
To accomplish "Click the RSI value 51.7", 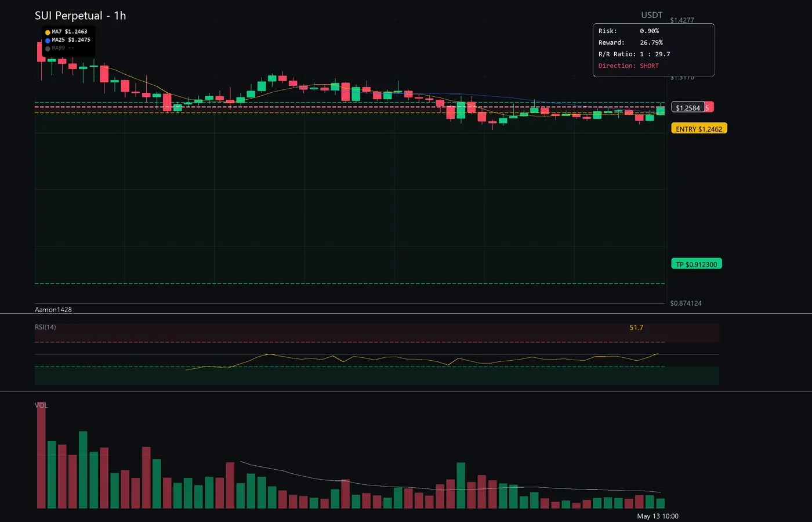I will click(x=636, y=328).
